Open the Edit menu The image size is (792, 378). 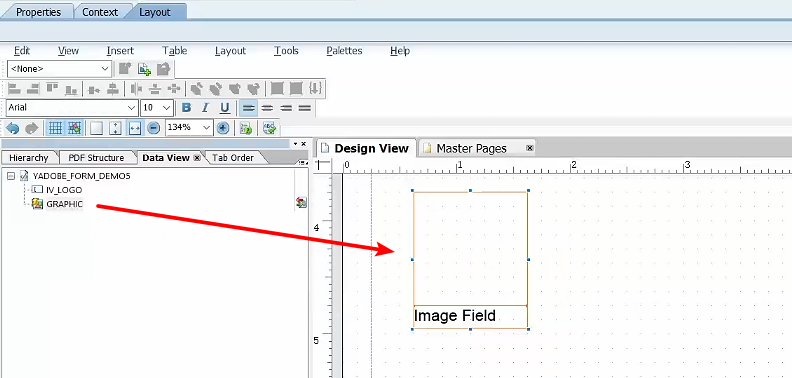[22, 51]
